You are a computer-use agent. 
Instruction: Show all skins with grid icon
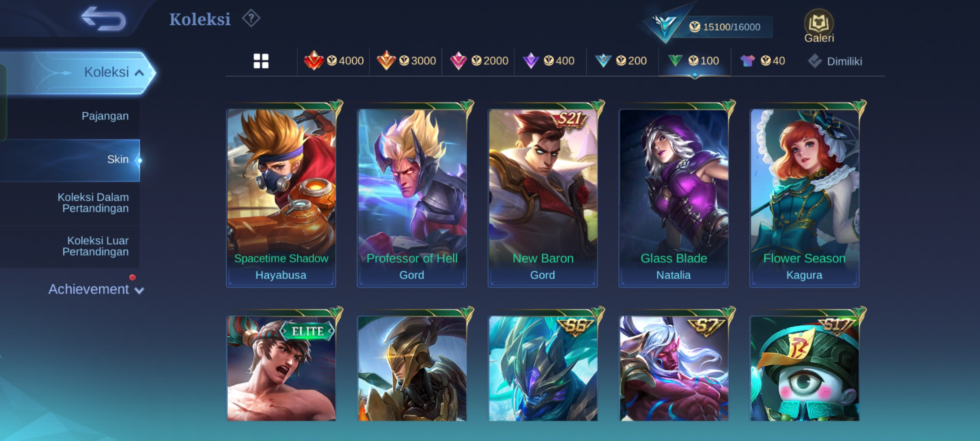click(x=261, y=61)
